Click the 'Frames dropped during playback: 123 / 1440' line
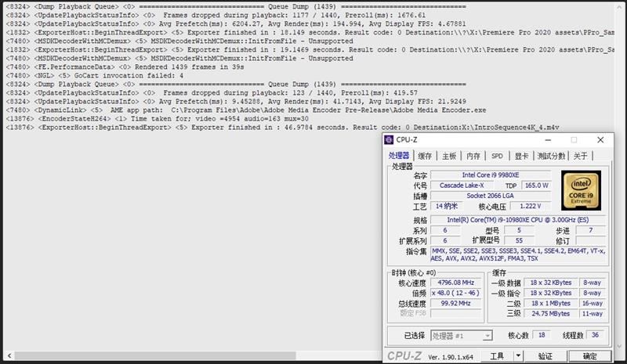 click(x=212, y=92)
